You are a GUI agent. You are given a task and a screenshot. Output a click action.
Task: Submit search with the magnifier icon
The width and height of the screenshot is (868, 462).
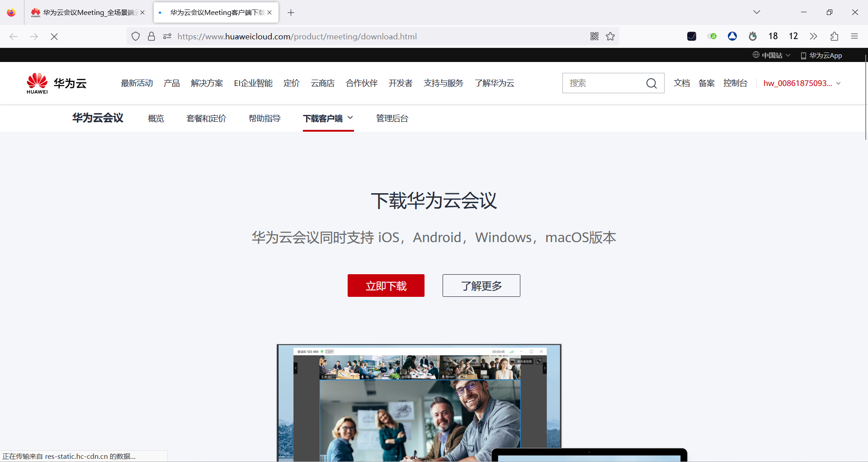click(x=651, y=83)
